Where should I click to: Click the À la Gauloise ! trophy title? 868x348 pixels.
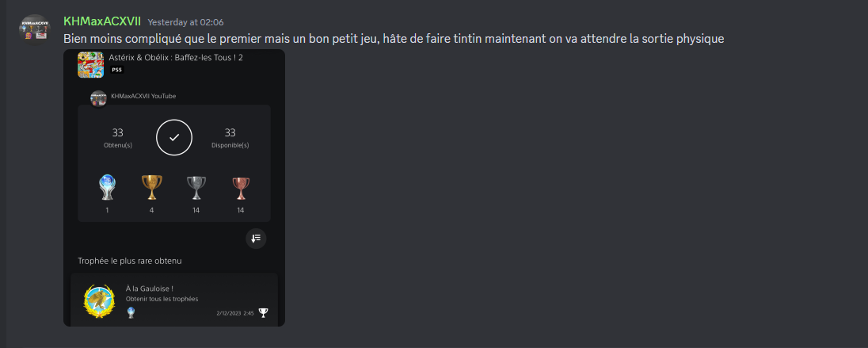[x=150, y=289]
